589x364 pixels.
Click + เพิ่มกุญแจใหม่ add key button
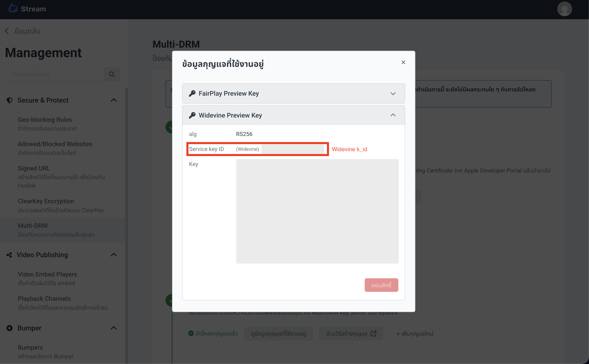coord(415,333)
